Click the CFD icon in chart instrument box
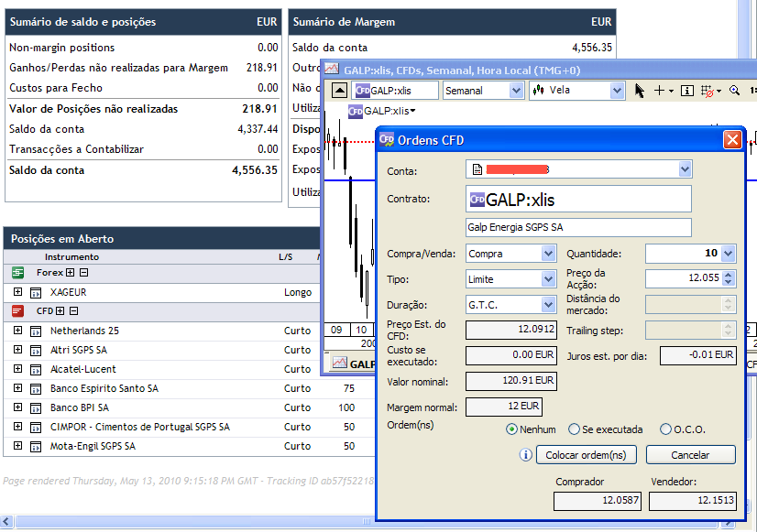 click(362, 91)
